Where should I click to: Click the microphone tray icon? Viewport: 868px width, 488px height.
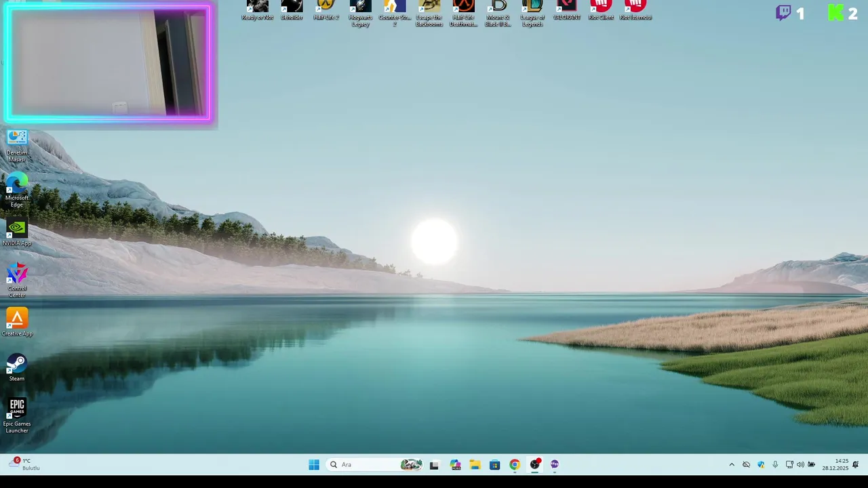[x=775, y=464]
